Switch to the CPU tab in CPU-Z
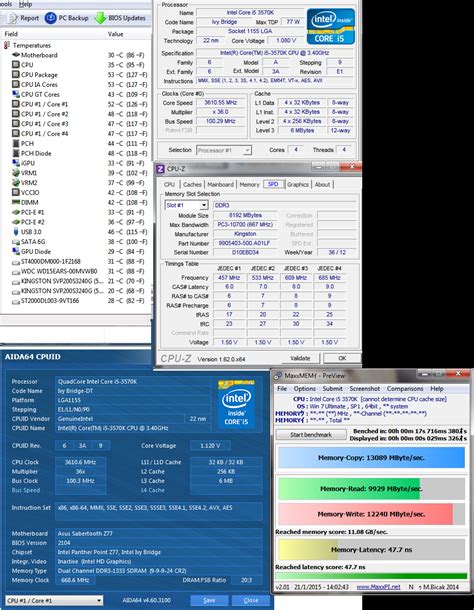Image resolution: width=474 pixels, height=610 pixels. pos(169,184)
